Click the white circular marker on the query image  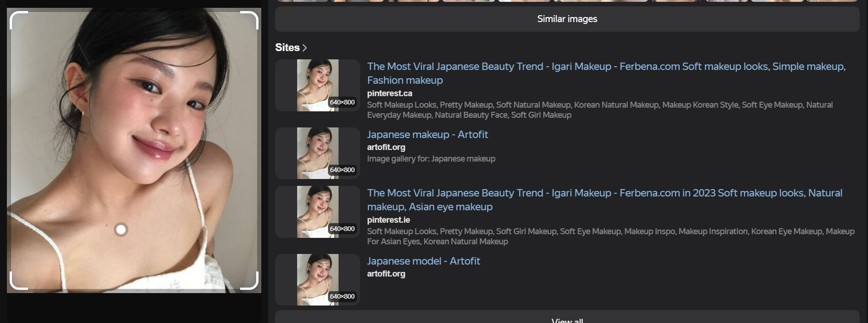[x=121, y=230]
